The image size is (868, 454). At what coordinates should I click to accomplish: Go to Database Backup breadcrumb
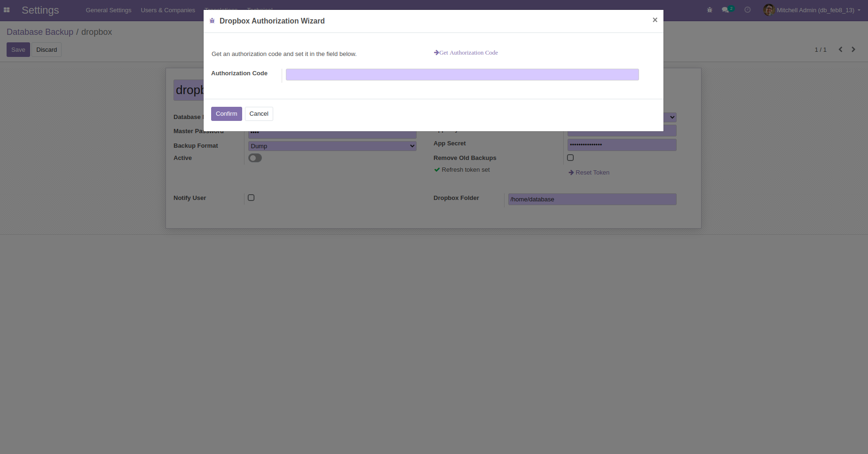(40, 32)
